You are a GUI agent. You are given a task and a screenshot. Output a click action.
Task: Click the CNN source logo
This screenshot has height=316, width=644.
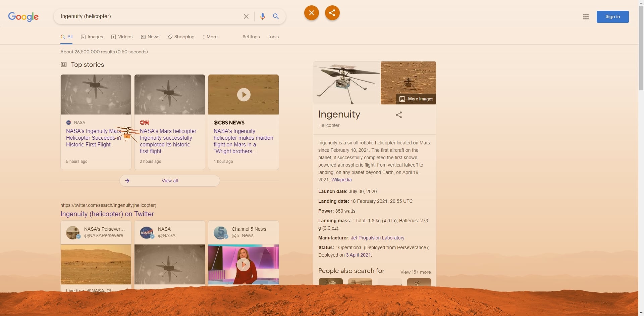tap(145, 123)
